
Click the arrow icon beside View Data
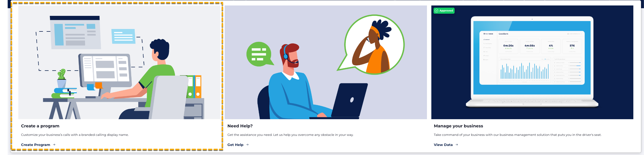pyautogui.click(x=457, y=145)
